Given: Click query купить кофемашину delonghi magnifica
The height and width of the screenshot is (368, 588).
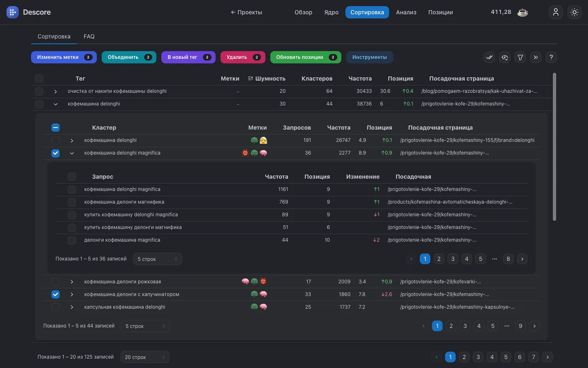Looking at the screenshot, I should 131,215.
